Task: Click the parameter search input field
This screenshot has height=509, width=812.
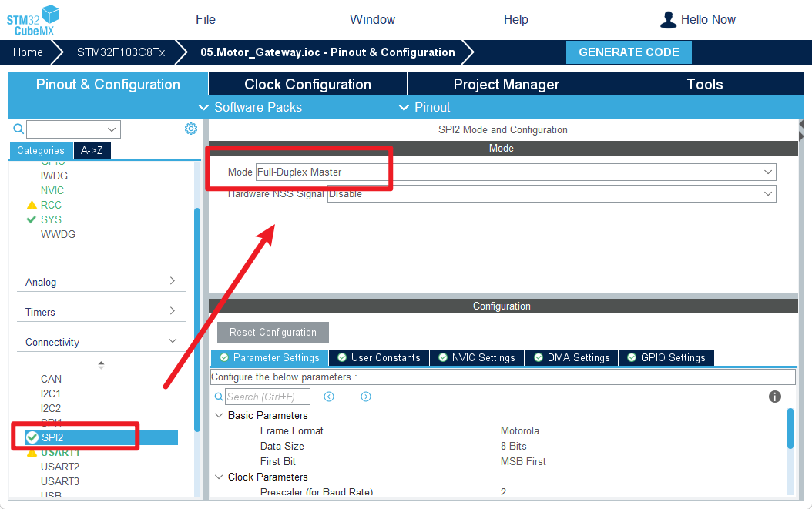Action: click(267, 397)
